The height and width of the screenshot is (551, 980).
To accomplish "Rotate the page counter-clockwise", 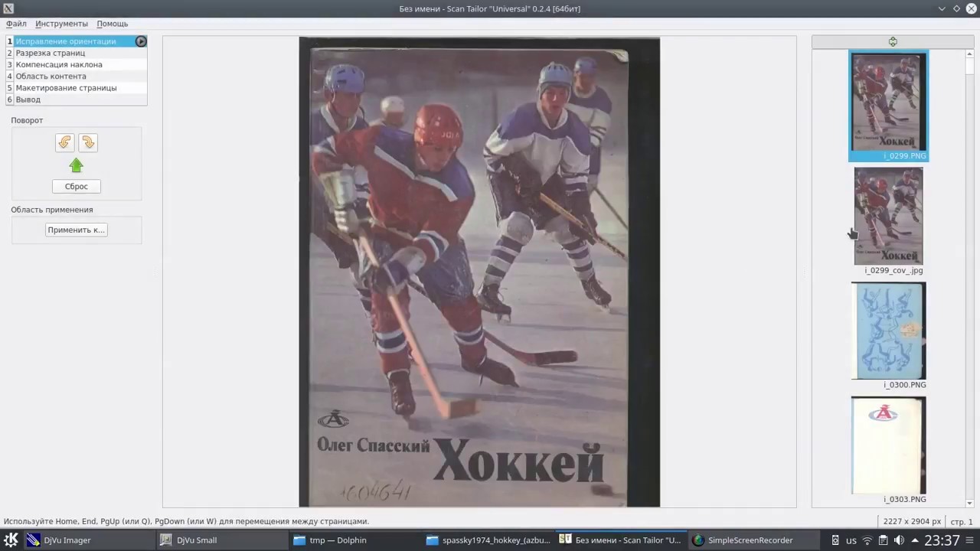I will coord(64,142).
